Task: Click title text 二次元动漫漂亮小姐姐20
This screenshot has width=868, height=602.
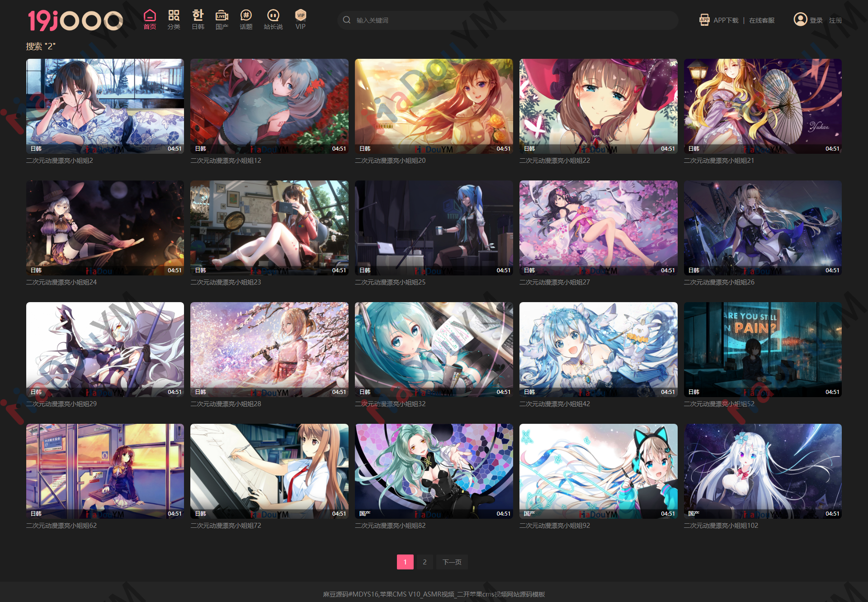Action: click(x=390, y=161)
